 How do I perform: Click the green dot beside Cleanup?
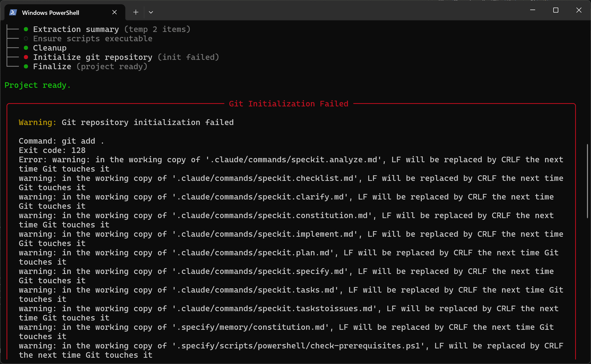(x=26, y=48)
